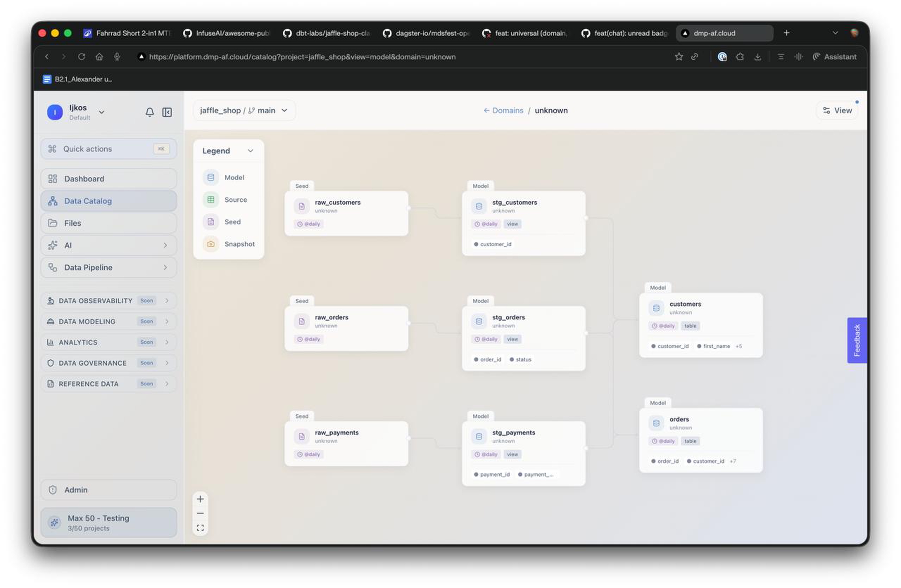Copy page link icon in address bar
Viewport: 901px width, 588px height.
point(695,57)
